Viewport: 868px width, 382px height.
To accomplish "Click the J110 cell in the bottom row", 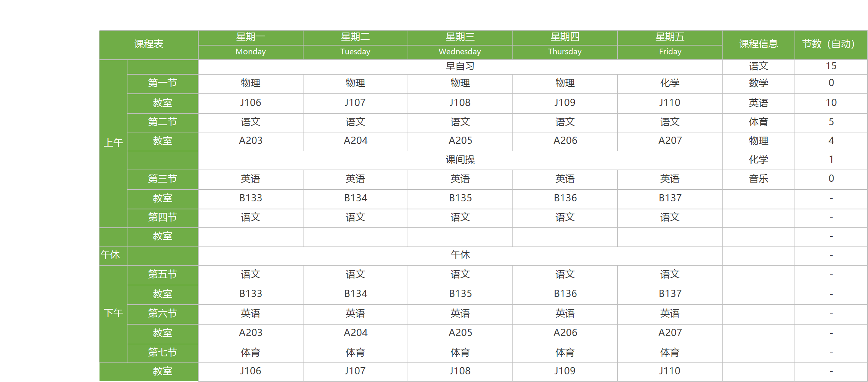I will [670, 372].
